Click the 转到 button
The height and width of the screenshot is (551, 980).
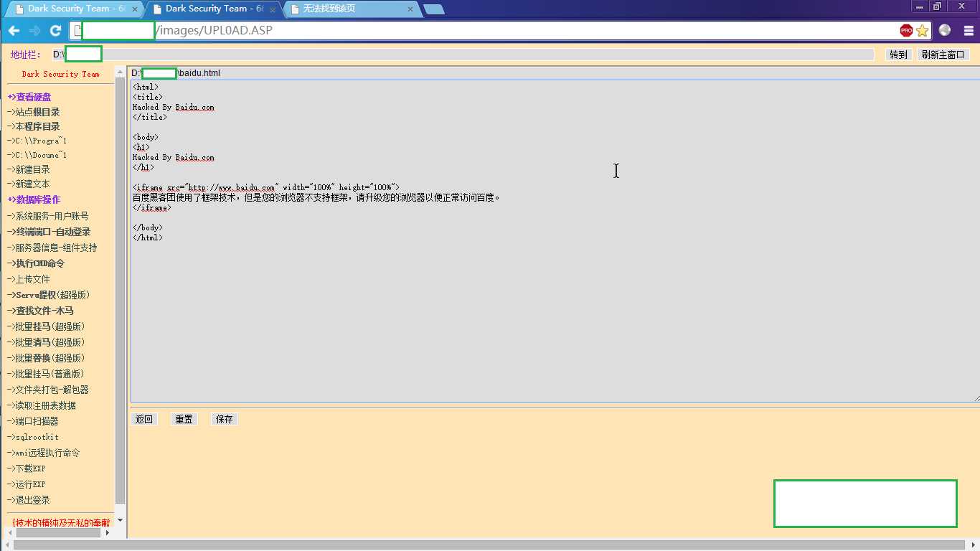point(898,55)
